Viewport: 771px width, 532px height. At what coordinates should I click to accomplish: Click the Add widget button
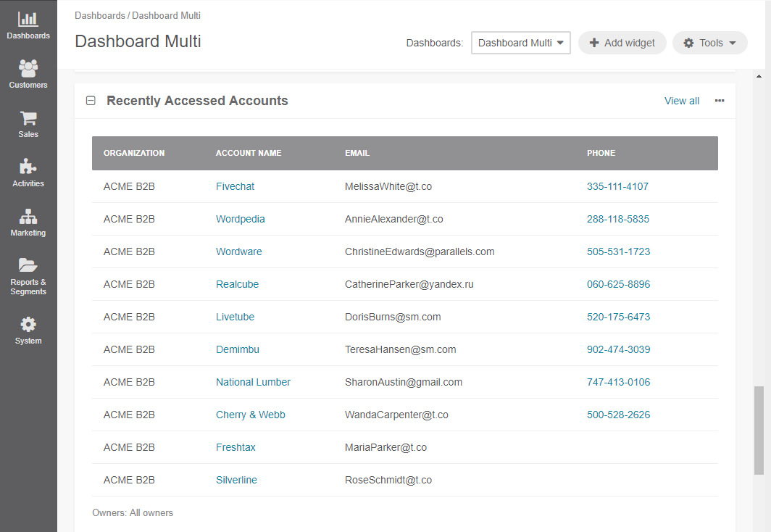pyautogui.click(x=622, y=43)
